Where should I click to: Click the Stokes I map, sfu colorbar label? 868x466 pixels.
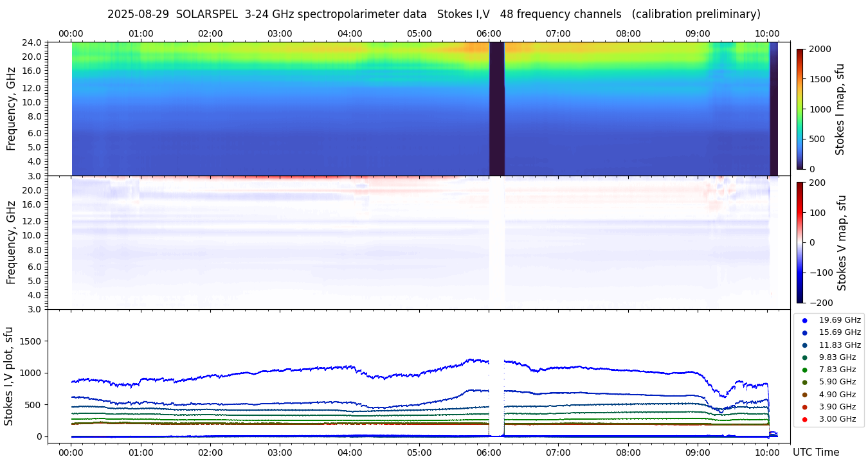pyautogui.click(x=840, y=109)
